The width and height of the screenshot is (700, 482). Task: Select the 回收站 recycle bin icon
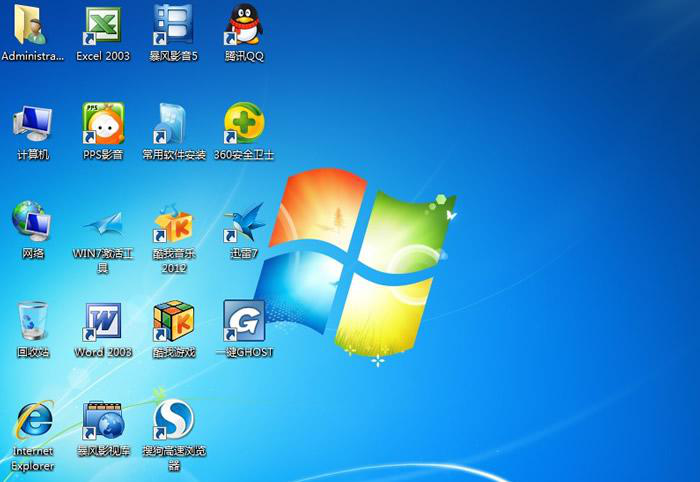[32, 321]
